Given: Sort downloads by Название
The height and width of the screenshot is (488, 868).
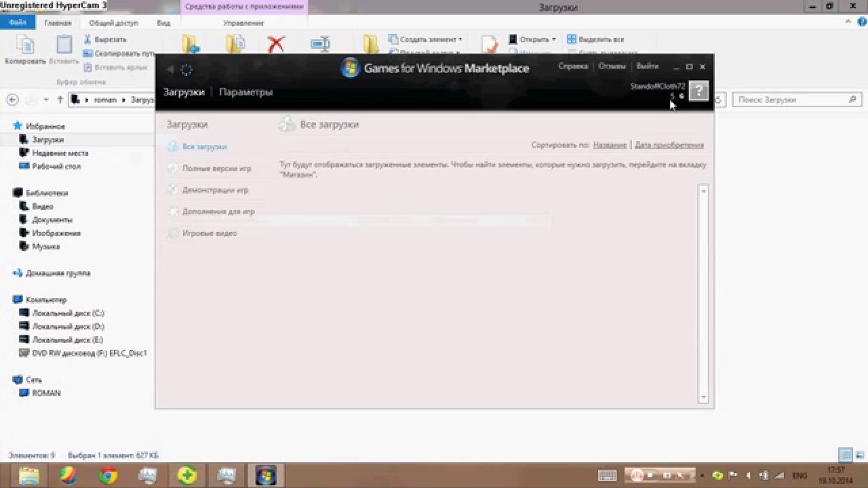Looking at the screenshot, I should pos(610,145).
